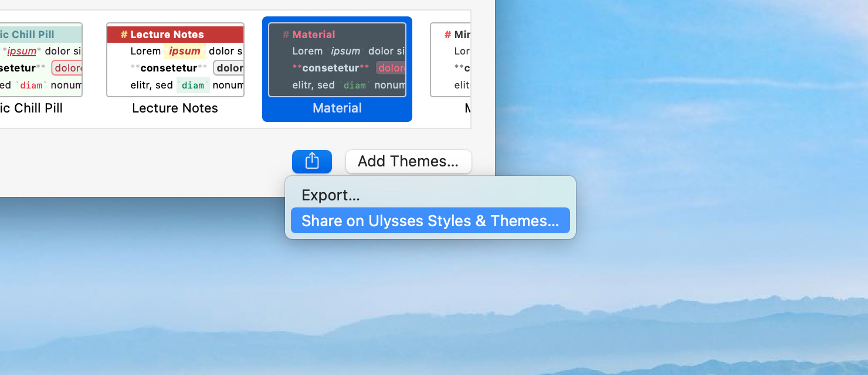The width and height of the screenshot is (868, 375).
Task: Select the Material theme preview
Action: (337, 60)
